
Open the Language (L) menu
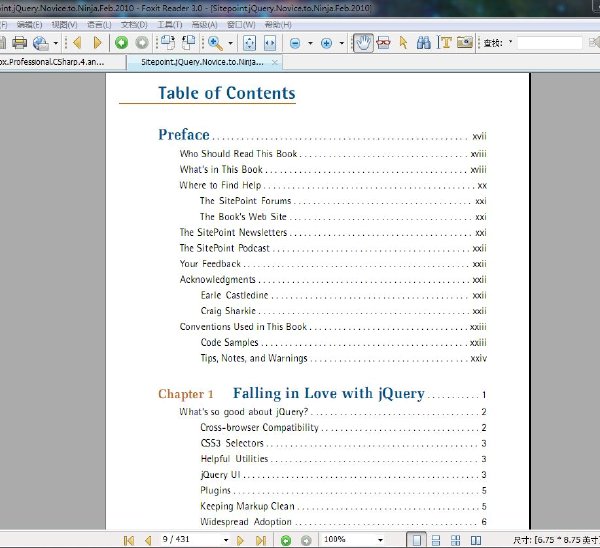[x=99, y=25]
